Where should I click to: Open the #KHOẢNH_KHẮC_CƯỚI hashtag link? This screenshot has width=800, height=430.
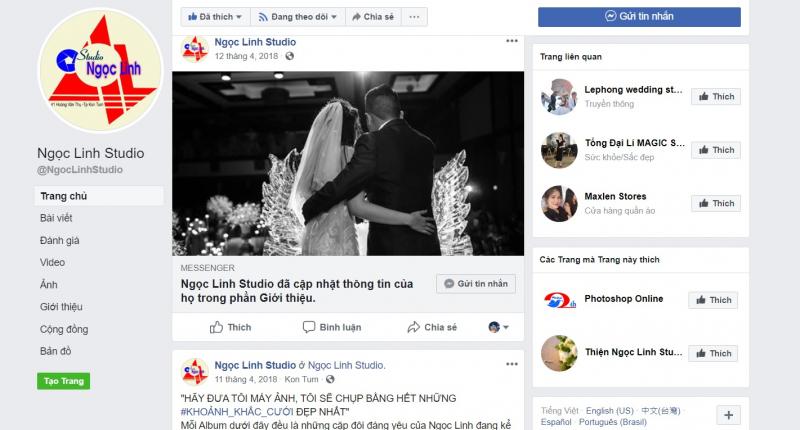(x=237, y=412)
